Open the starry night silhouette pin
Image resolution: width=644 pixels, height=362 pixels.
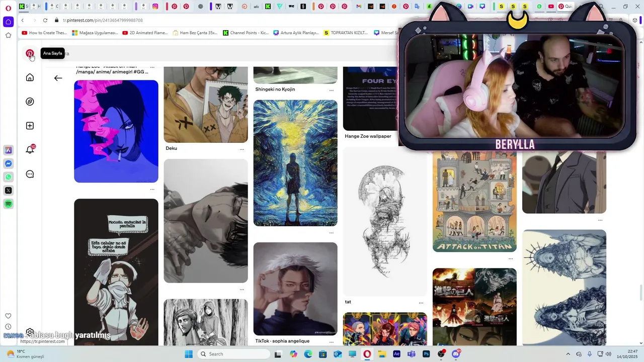tap(295, 163)
